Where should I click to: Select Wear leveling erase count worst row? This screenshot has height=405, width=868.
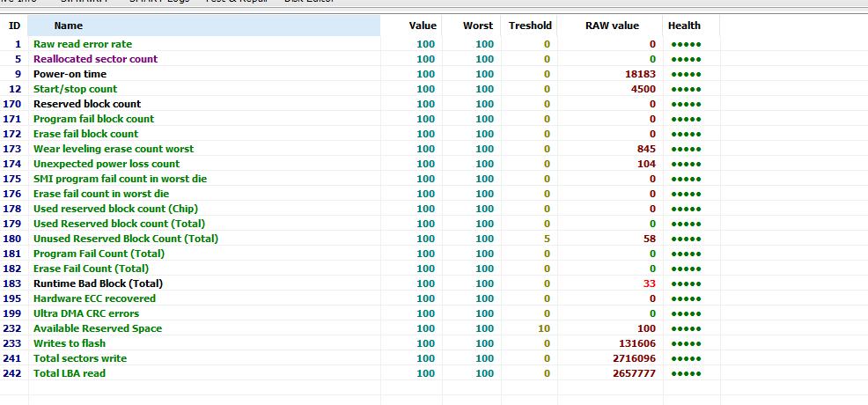[x=114, y=149]
